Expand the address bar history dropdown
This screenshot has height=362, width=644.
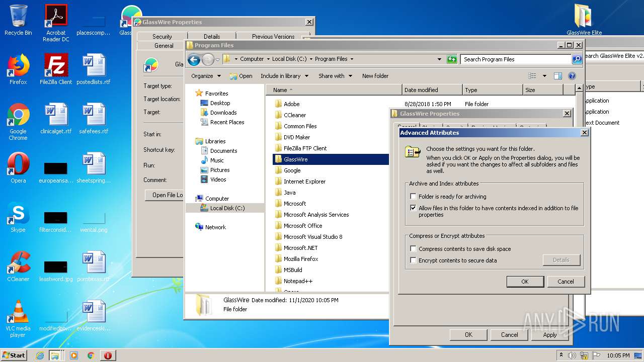[440, 59]
